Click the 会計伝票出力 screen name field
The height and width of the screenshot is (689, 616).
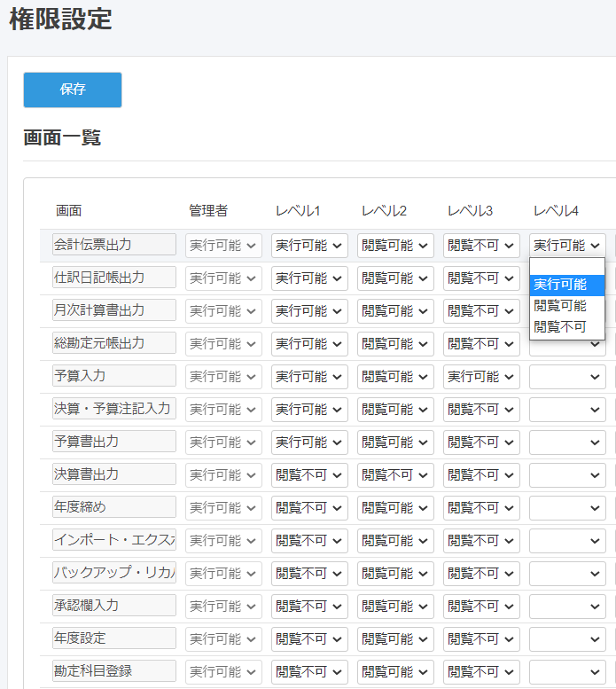tap(114, 245)
